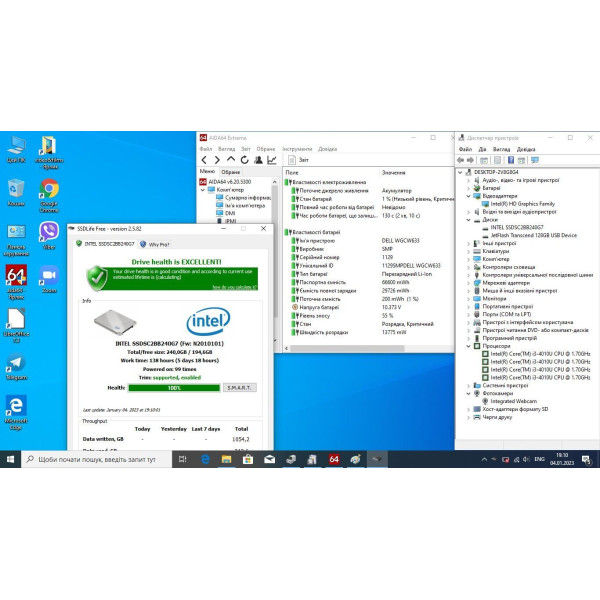Open Device Manager help icon
The height and width of the screenshot is (600, 600).
coord(511,160)
